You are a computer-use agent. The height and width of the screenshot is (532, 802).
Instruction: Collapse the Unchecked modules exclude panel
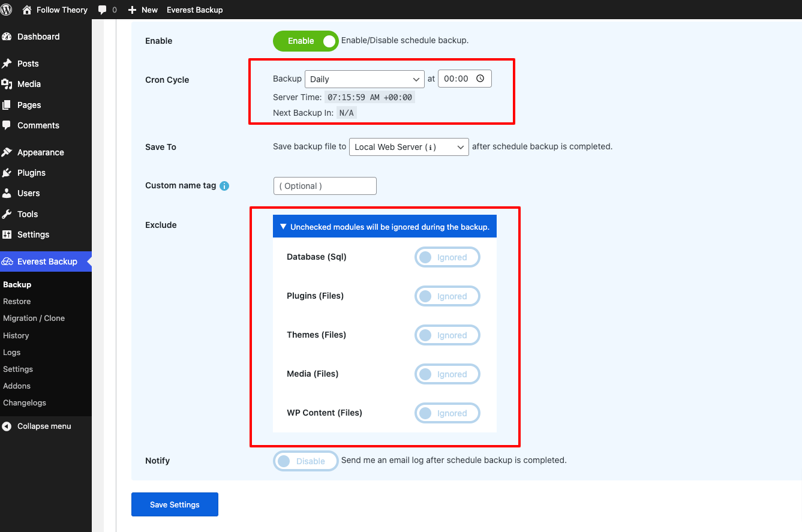(385, 227)
